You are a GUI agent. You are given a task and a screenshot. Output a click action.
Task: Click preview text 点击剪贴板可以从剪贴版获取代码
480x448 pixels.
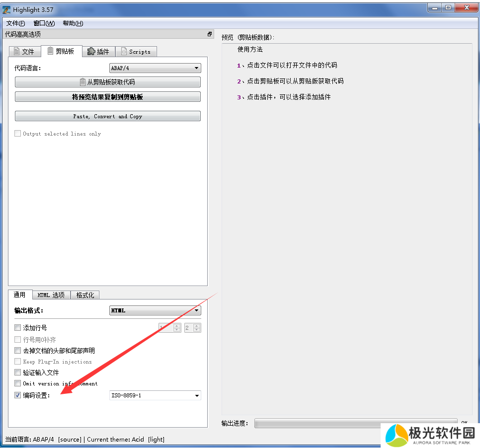[x=295, y=81]
